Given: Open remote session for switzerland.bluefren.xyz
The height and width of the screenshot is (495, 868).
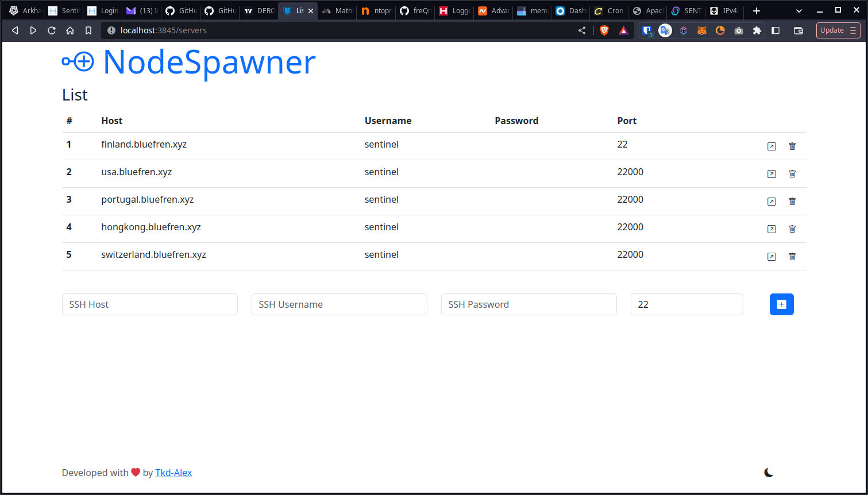Looking at the screenshot, I should coord(771,257).
